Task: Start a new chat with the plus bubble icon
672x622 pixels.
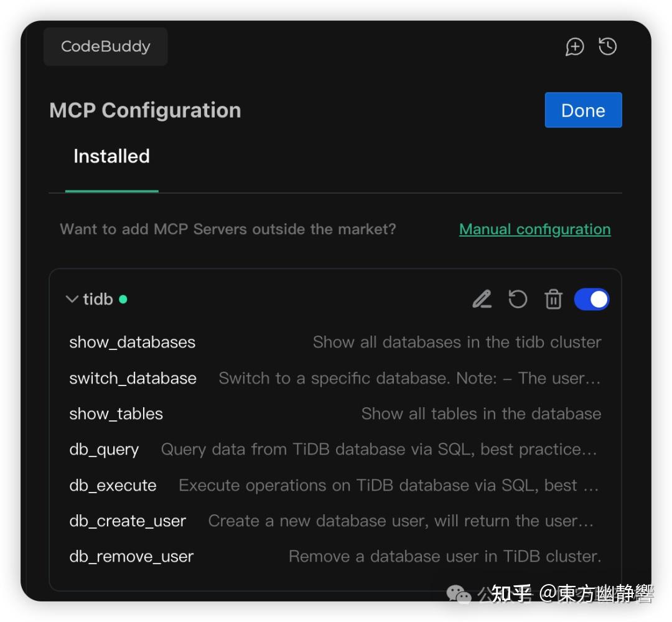Action: click(575, 46)
